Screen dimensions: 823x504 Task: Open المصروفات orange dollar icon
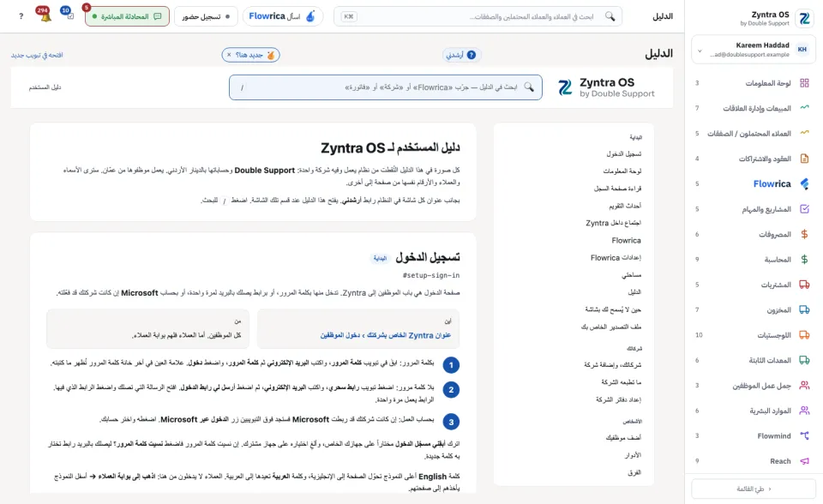[x=804, y=234]
